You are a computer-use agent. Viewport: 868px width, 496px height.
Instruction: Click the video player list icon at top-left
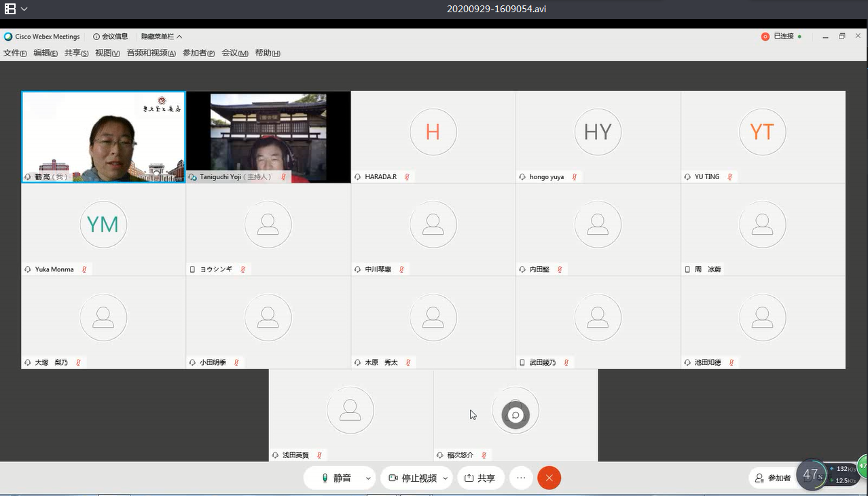click(x=10, y=9)
